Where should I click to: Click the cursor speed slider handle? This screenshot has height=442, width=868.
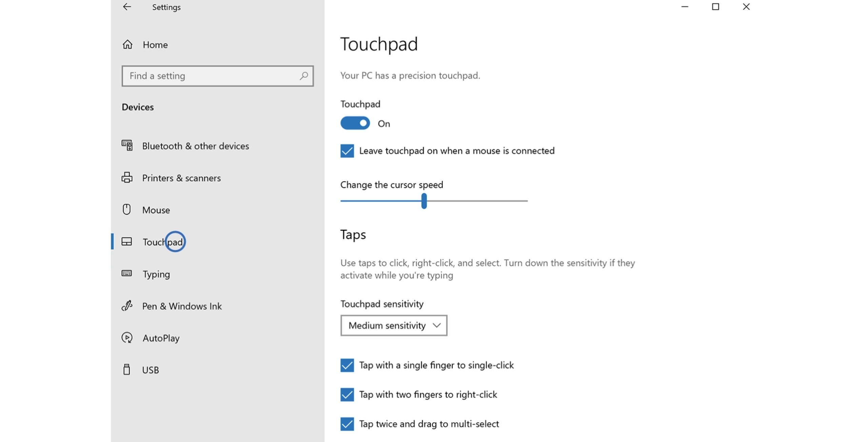click(424, 201)
